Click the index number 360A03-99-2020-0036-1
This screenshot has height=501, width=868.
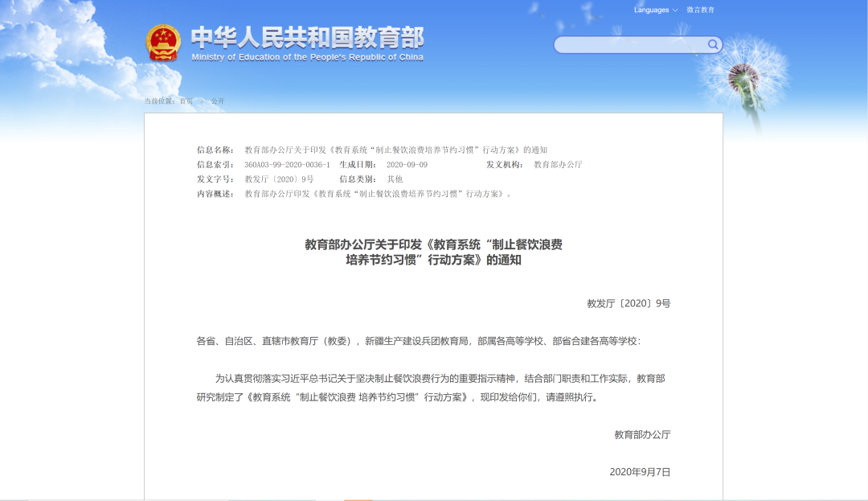tap(287, 164)
